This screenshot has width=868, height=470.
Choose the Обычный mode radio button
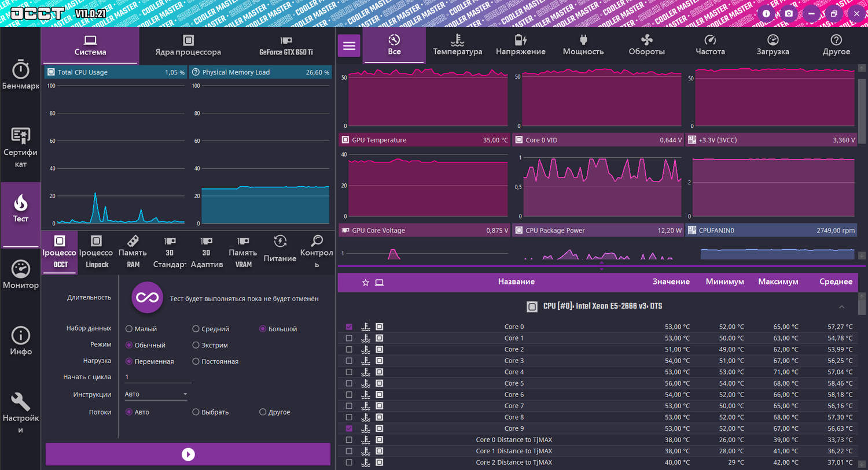[129, 345]
